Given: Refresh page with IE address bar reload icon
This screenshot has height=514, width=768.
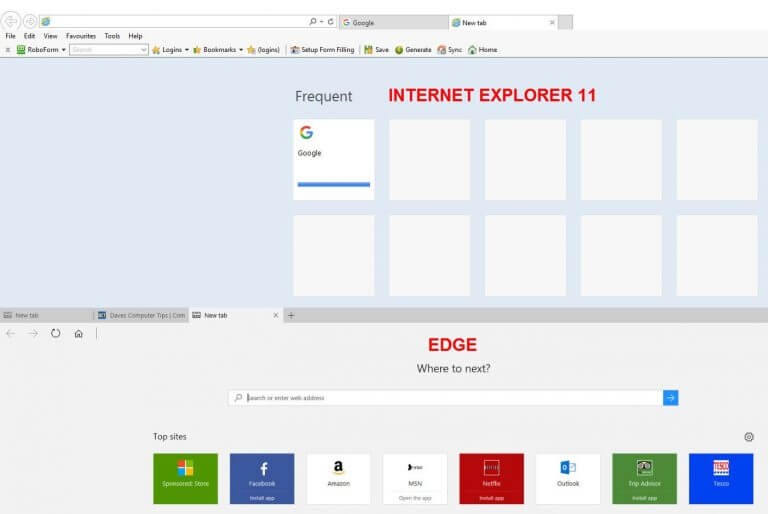Looking at the screenshot, I should (x=331, y=22).
